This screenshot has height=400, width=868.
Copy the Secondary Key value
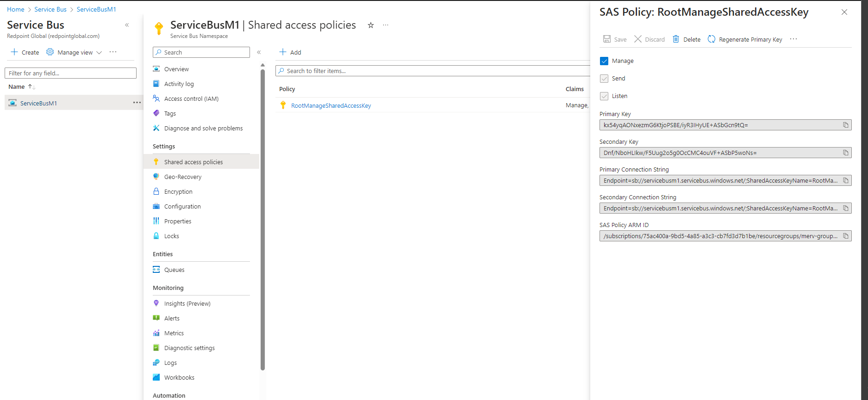click(845, 153)
